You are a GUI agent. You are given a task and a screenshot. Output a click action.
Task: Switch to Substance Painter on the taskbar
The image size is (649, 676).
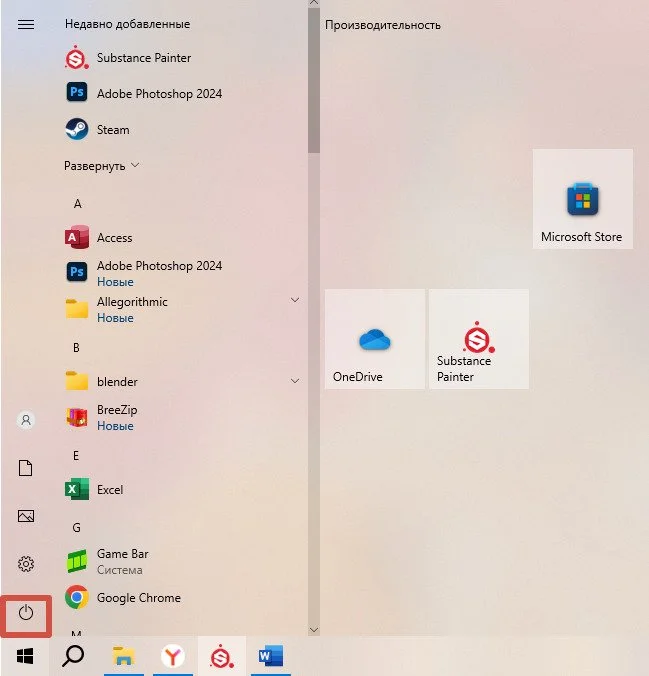click(x=222, y=656)
